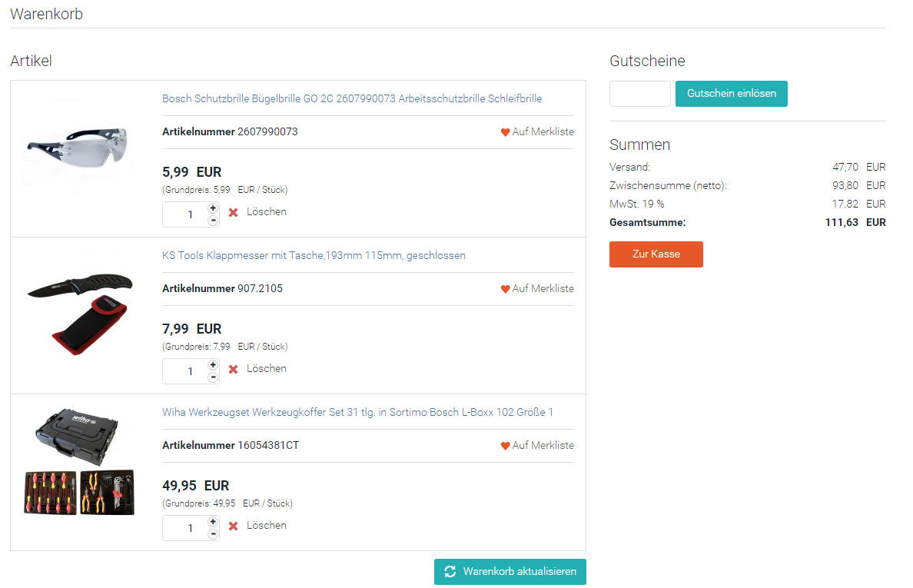The image size is (913, 588).
Task: Decrease quantity of Bosch Schutzbrille
Action: tap(213, 221)
